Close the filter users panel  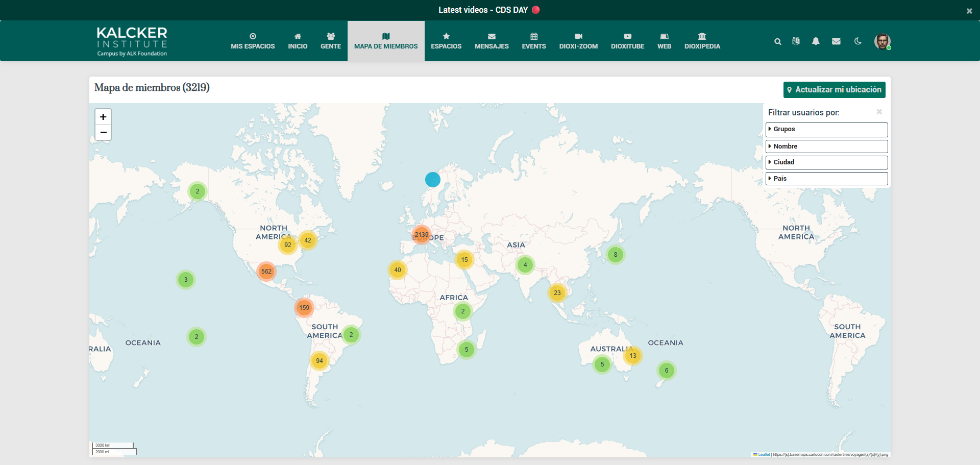879,112
